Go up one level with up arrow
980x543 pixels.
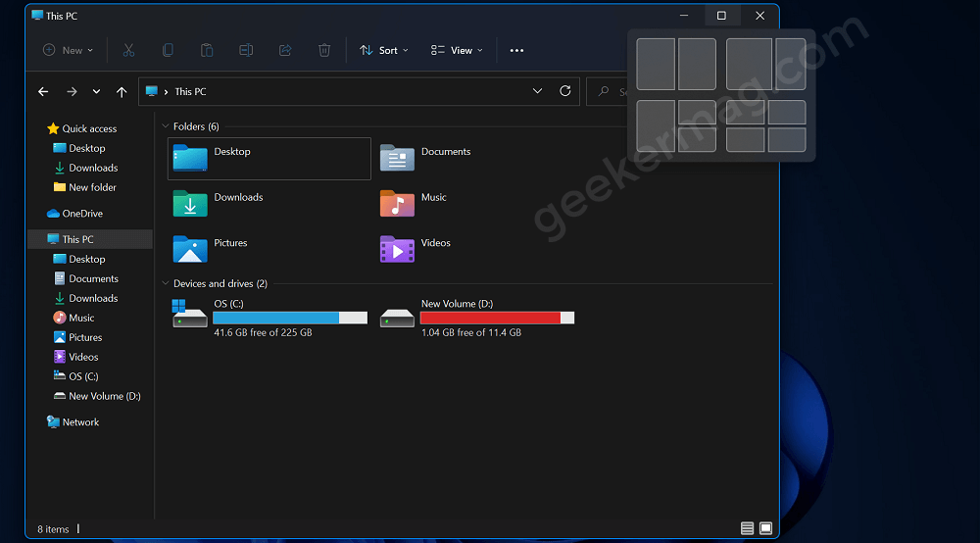point(122,92)
